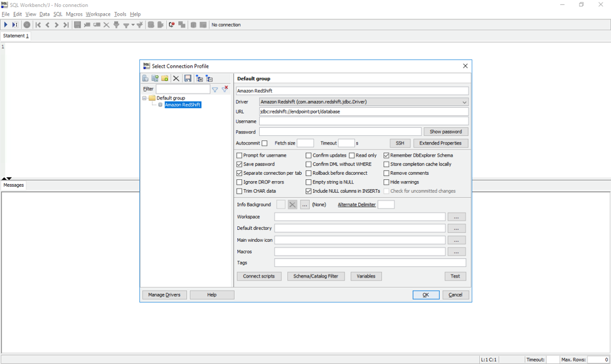
Task: Open Manage Drivers dialog
Action: (164, 295)
